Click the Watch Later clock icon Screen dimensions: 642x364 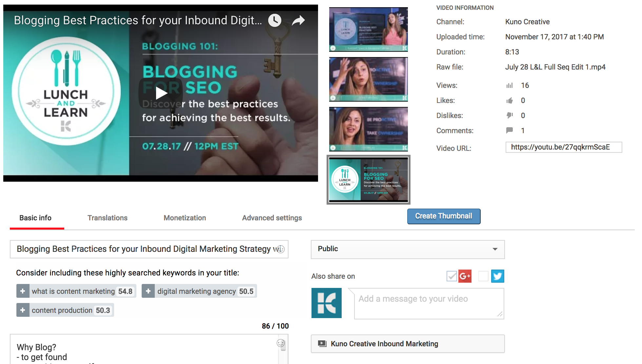pyautogui.click(x=275, y=20)
